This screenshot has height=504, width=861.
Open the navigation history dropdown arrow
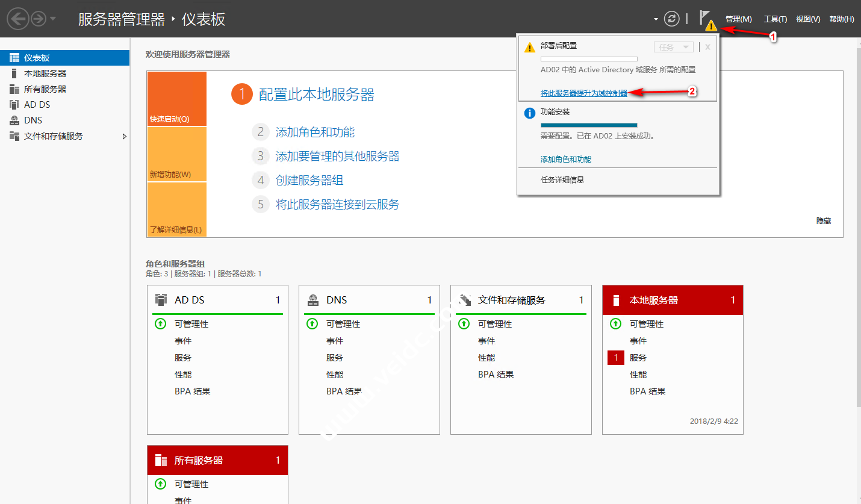click(x=53, y=19)
